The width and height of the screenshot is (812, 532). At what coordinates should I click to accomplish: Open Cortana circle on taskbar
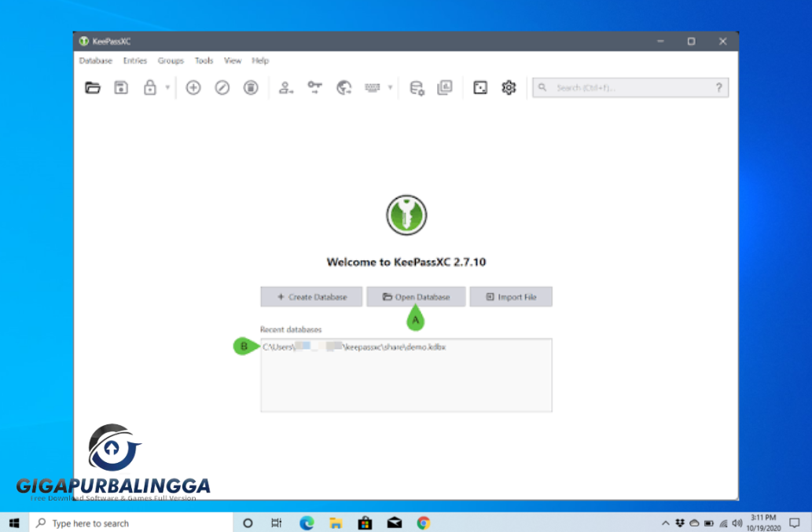248,523
